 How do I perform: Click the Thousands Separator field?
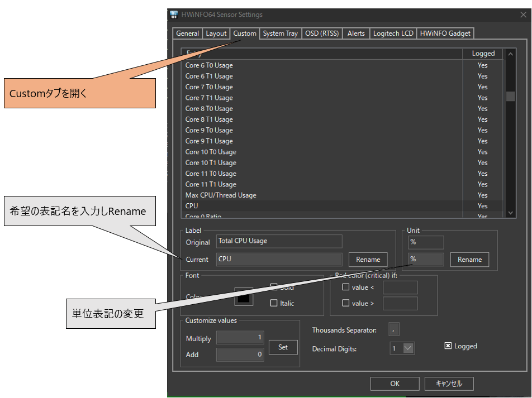tap(393, 329)
